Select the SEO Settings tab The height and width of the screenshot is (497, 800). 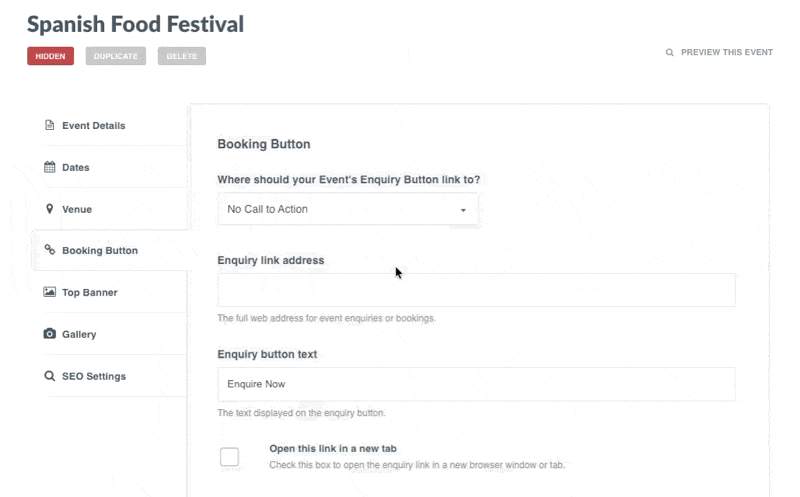pos(94,376)
